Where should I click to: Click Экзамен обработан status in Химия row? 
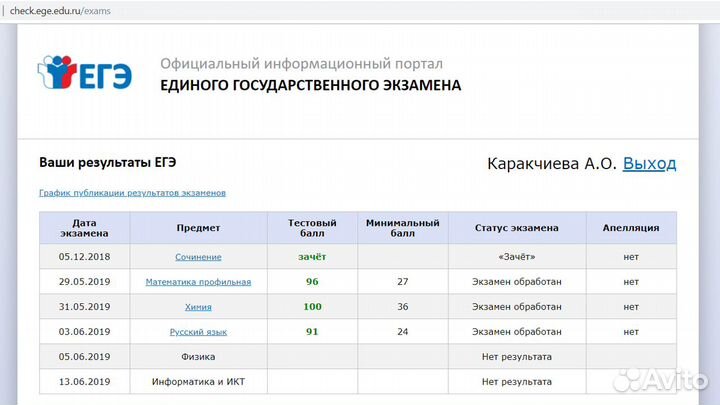[517, 306]
